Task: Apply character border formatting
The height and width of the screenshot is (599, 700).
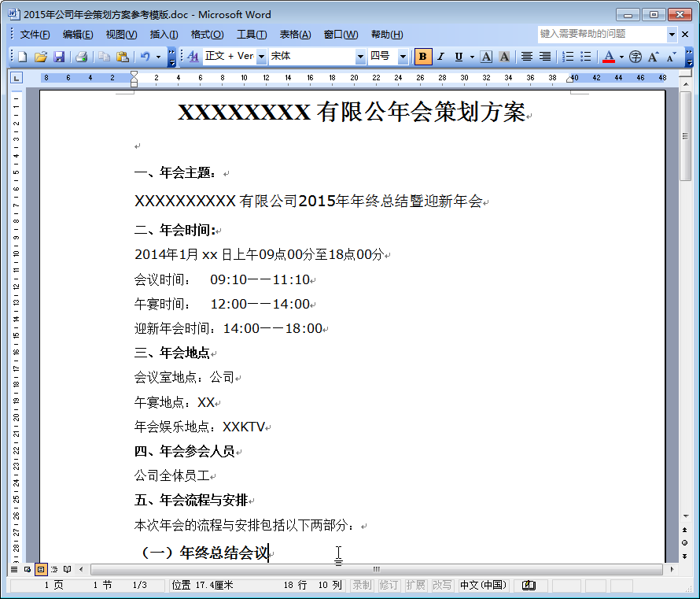Action: (484, 56)
